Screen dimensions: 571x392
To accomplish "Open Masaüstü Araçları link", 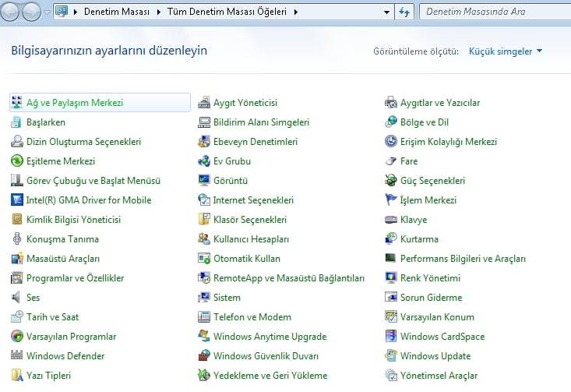I will click(x=63, y=258).
